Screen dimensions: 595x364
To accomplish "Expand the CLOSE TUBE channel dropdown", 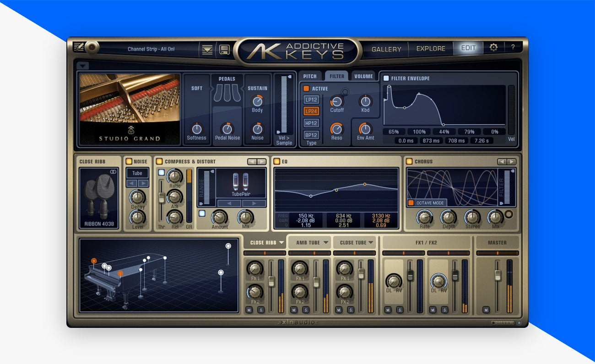I will click(371, 243).
